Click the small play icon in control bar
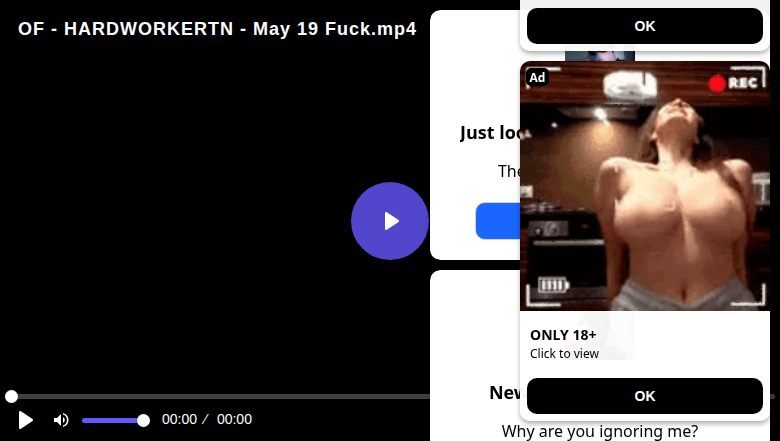This screenshot has width=780, height=441. pos(25,420)
